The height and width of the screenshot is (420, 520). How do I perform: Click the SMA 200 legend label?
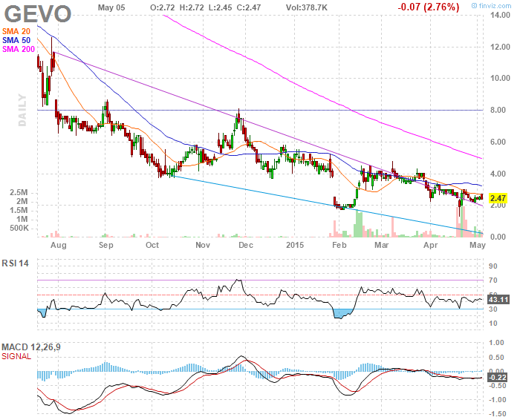point(19,50)
